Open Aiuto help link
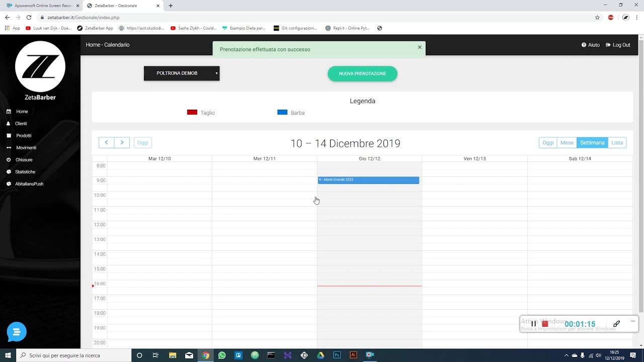This screenshot has height=362, width=644. tap(591, 45)
